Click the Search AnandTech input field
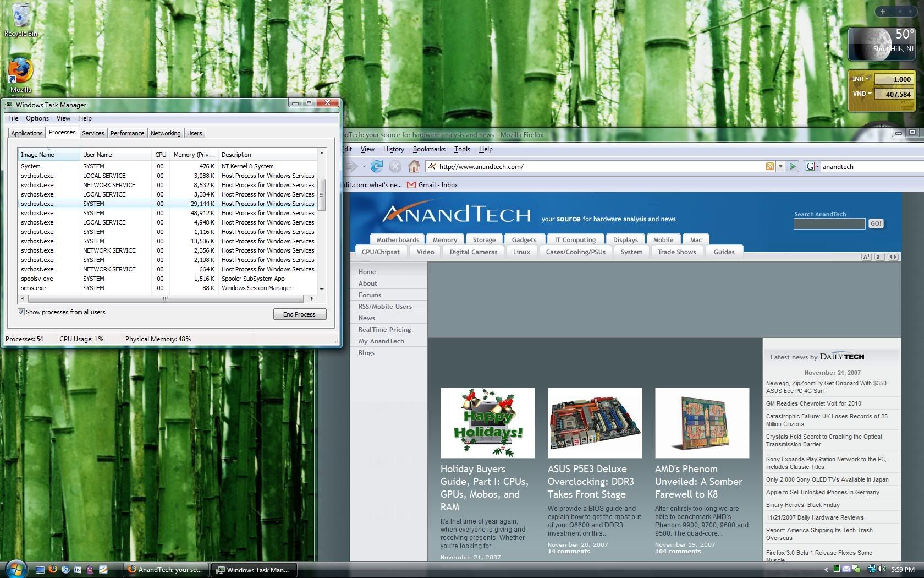 pos(829,223)
